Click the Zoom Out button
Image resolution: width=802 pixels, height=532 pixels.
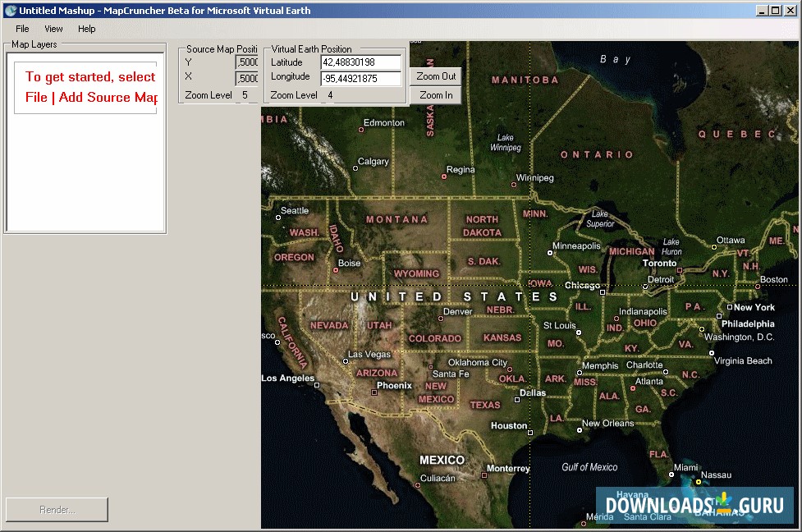click(x=436, y=76)
